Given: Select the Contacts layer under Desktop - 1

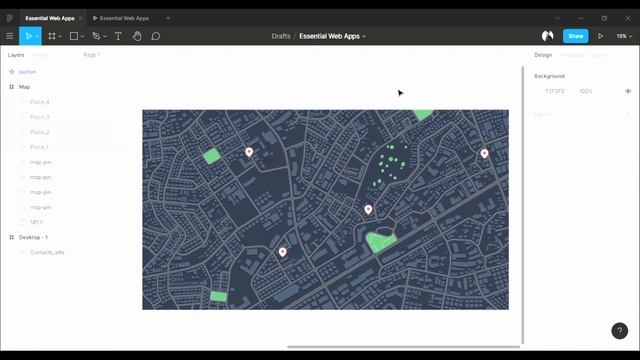Looking at the screenshot, I should click(47, 252).
